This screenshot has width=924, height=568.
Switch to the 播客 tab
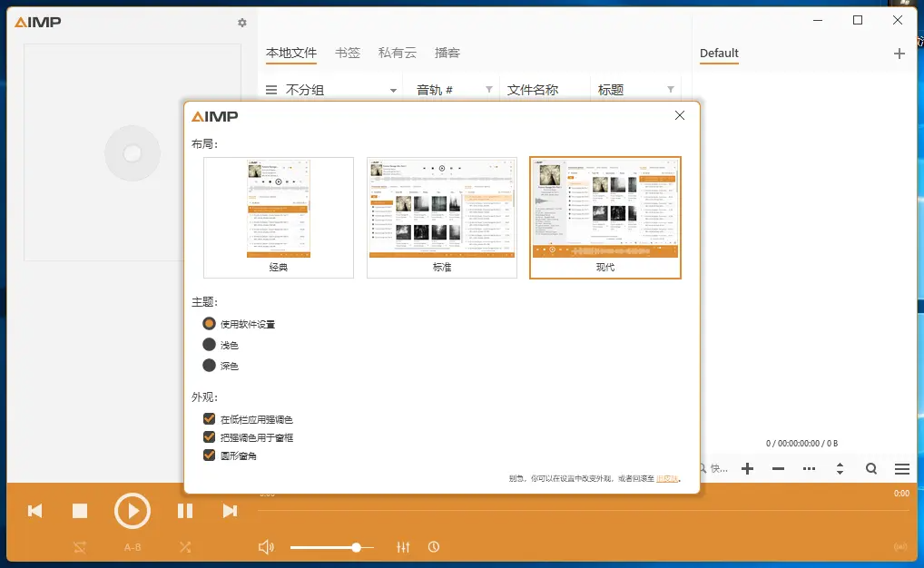[x=447, y=53]
